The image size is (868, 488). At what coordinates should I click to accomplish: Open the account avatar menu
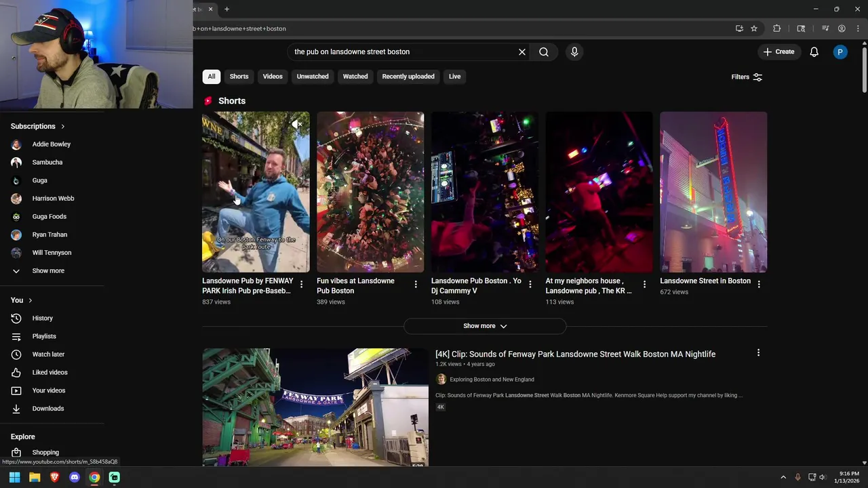click(840, 52)
